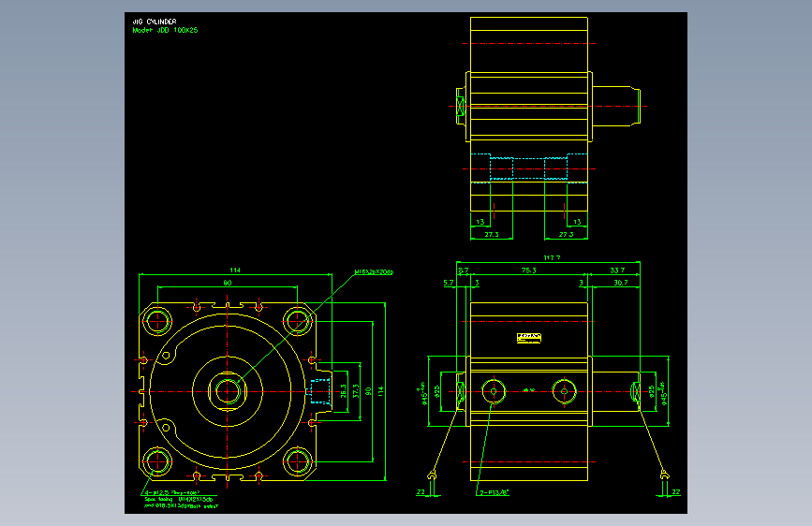Select the left 'ø25' rod diameter dimension
The image size is (812, 526).
coord(436,391)
